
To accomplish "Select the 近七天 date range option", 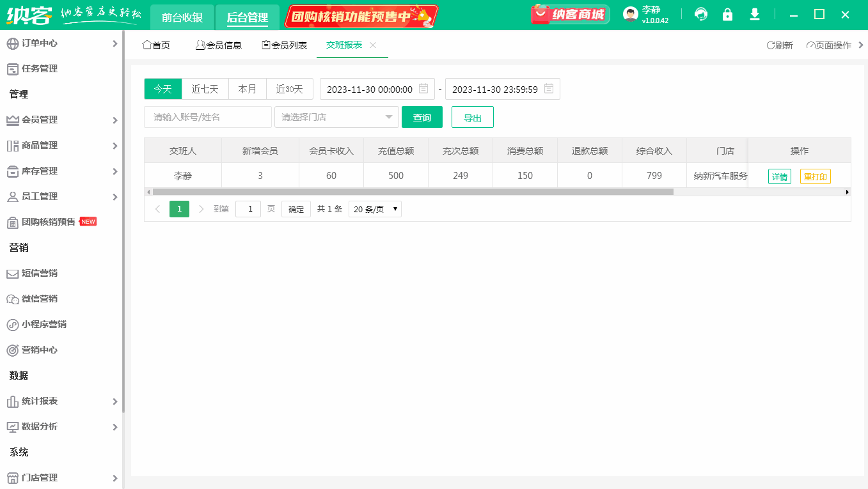I will pyautogui.click(x=205, y=89).
